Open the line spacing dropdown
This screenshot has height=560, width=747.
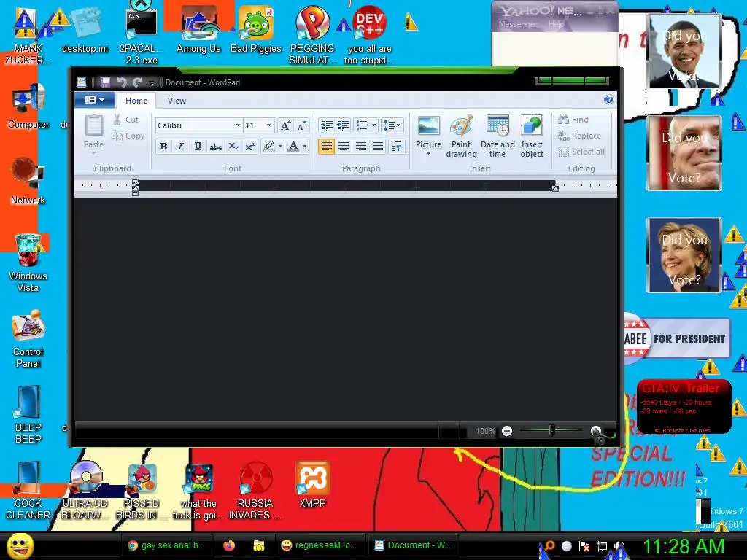pyautogui.click(x=392, y=125)
